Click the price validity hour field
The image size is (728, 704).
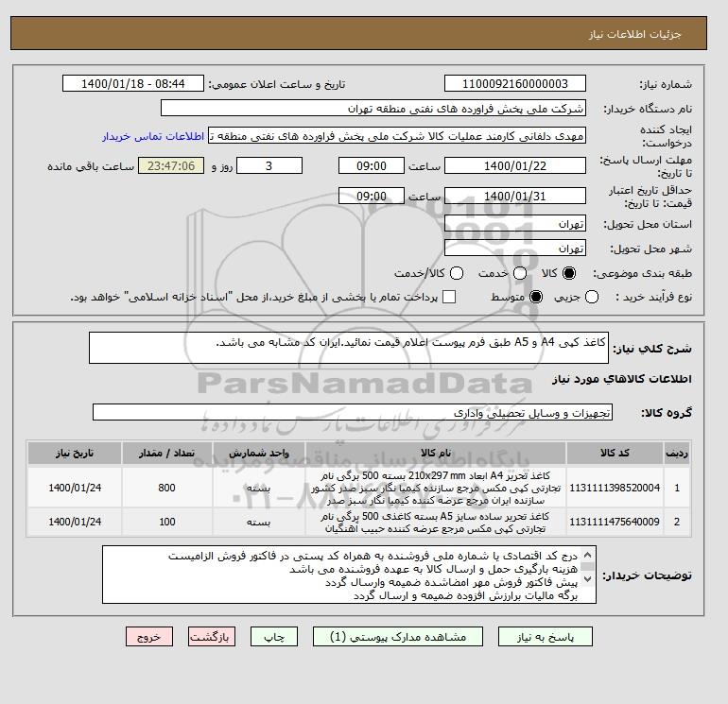(372, 196)
